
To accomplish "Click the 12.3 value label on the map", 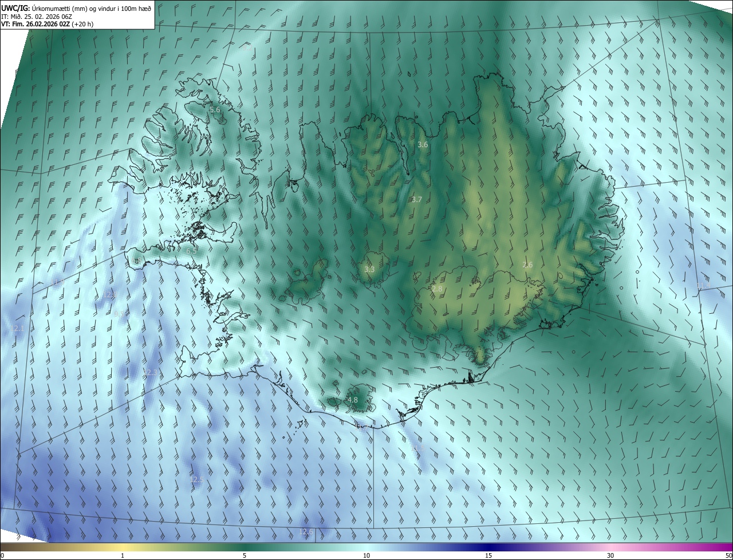I will tap(150, 373).
